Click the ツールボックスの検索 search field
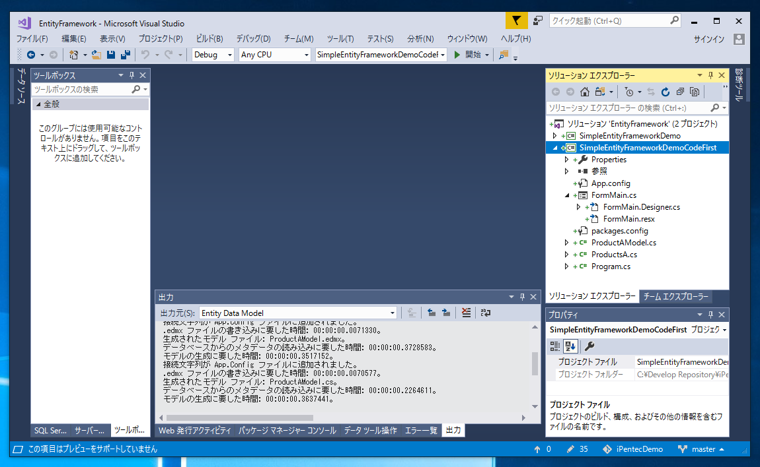The width and height of the screenshot is (760, 467). tap(90, 89)
